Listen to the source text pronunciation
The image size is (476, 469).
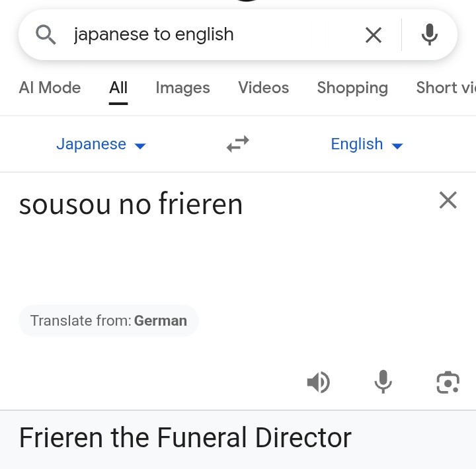[x=318, y=382]
